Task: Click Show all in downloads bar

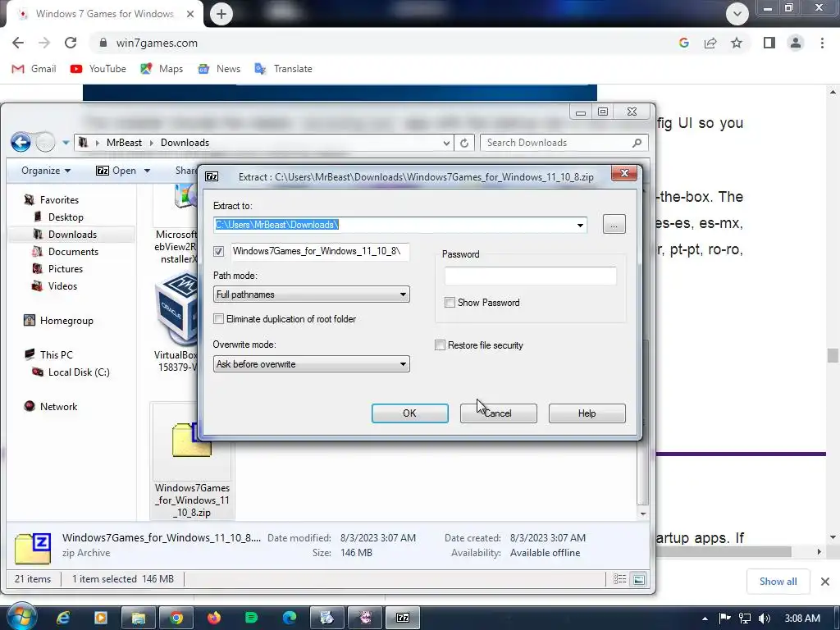Action: click(x=778, y=582)
